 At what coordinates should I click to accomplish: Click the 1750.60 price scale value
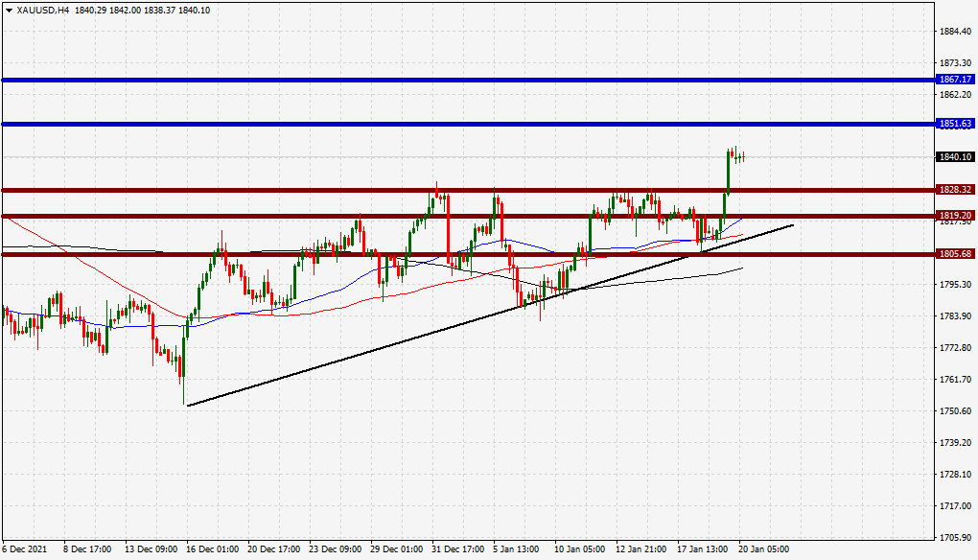(956, 411)
